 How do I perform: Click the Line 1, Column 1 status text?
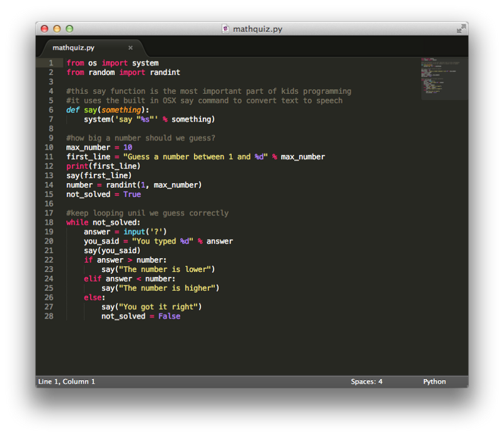67,382
